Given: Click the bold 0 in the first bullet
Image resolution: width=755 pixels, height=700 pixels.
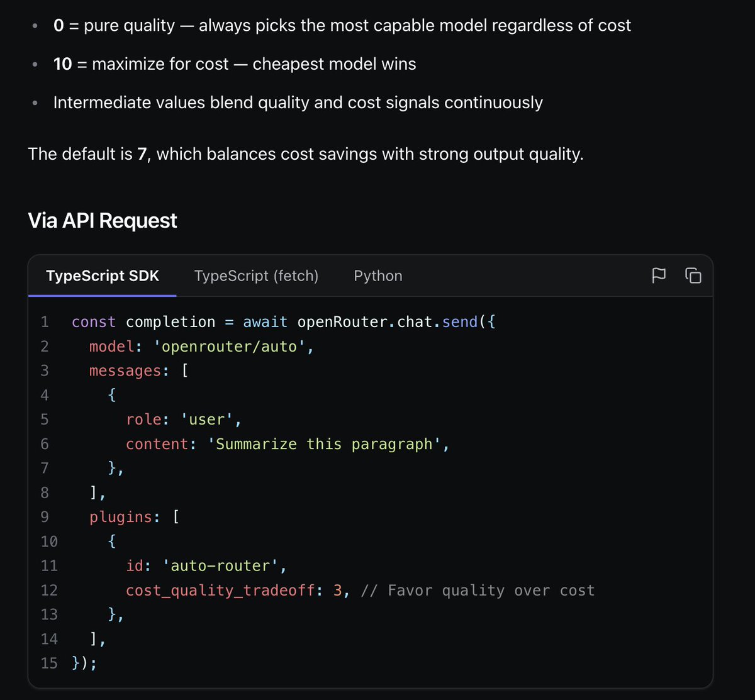Looking at the screenshot, I should tap(59, 26).
